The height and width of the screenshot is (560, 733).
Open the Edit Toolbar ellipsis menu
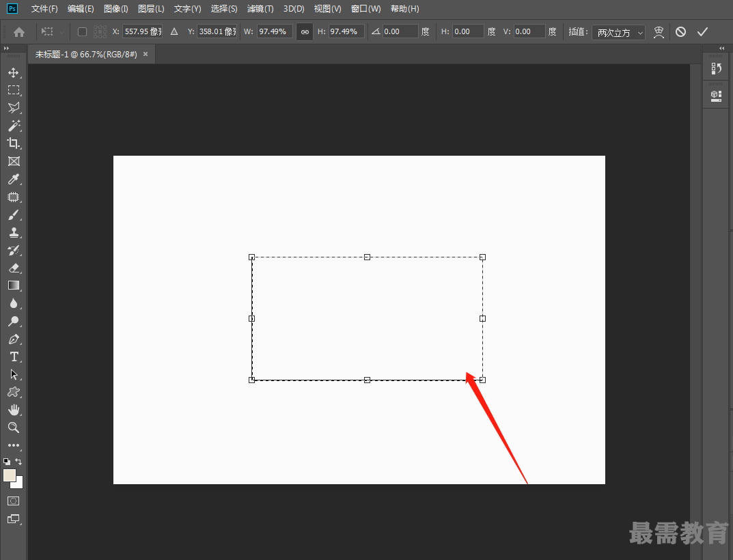pyautogui.click(x=14, y=445)
